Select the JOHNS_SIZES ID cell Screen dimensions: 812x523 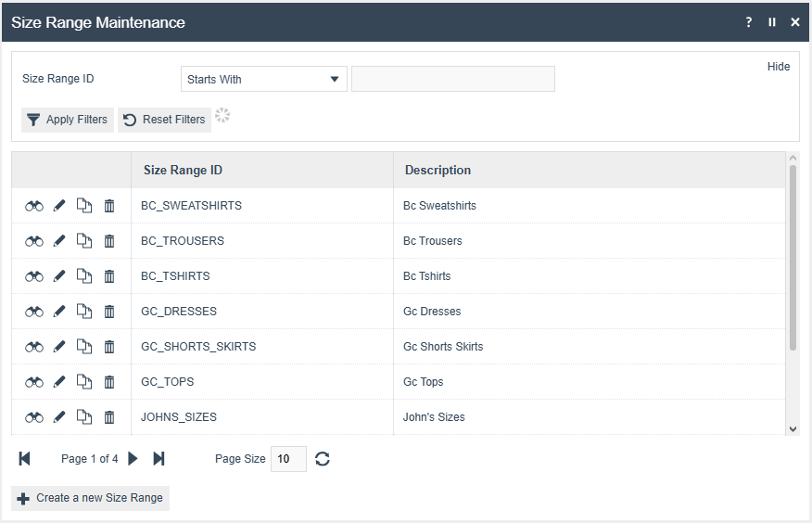pos(262,417)
